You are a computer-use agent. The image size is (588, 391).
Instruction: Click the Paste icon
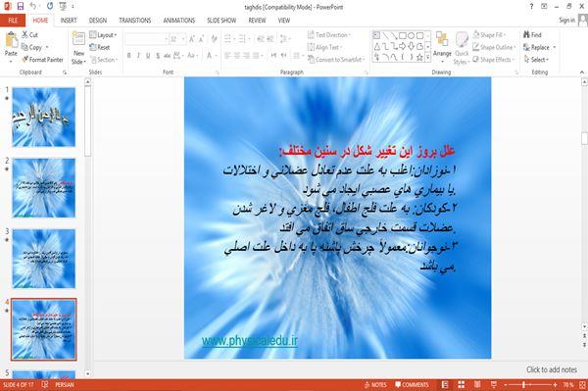[x=11, y=40]
